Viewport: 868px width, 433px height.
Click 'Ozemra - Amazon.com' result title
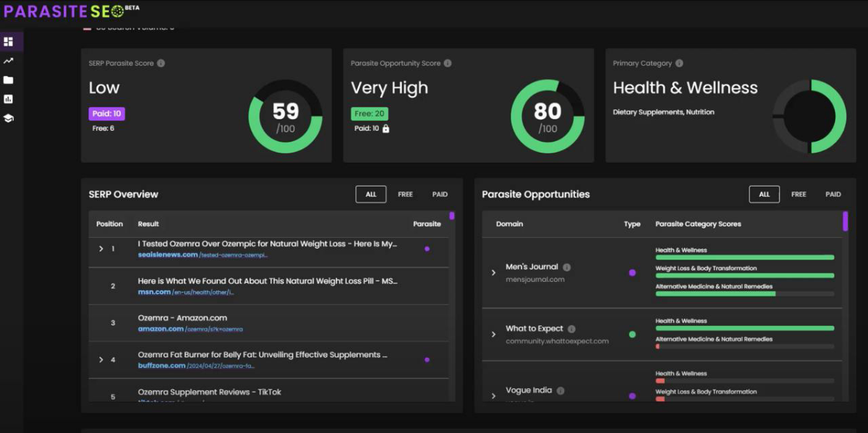(182, 318)
